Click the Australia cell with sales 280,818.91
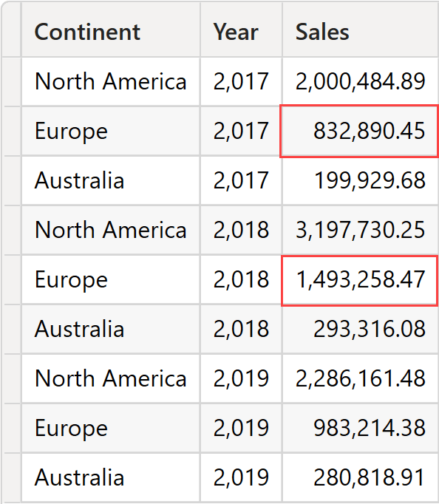 (111, 477)
